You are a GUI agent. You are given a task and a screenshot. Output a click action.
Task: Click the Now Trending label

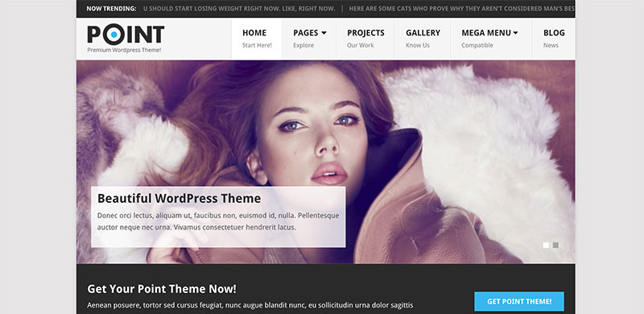(x=111, y=8)
